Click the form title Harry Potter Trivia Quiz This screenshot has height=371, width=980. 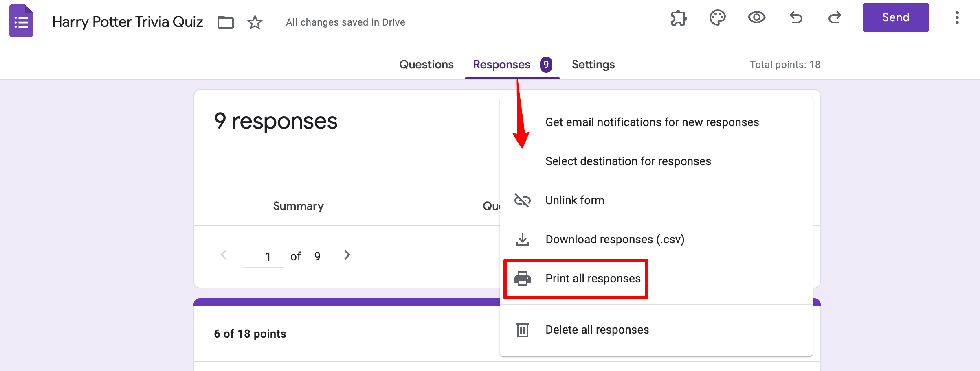pyautogui.click(x=127, y=22)
